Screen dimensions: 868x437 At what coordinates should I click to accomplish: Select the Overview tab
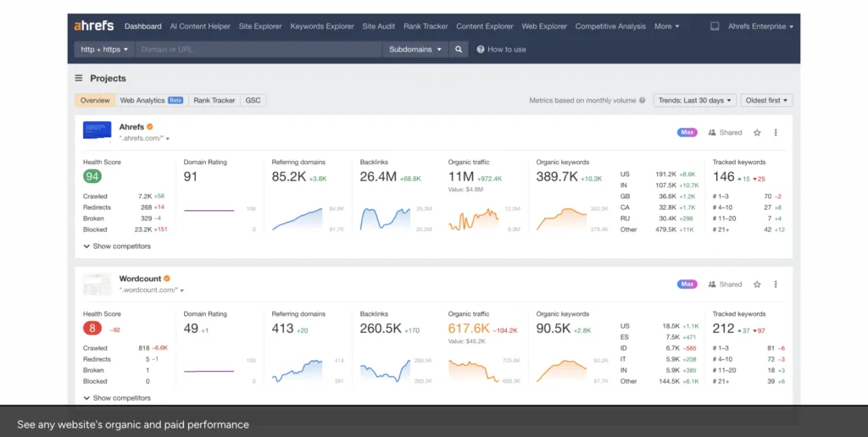click(95, 100)
